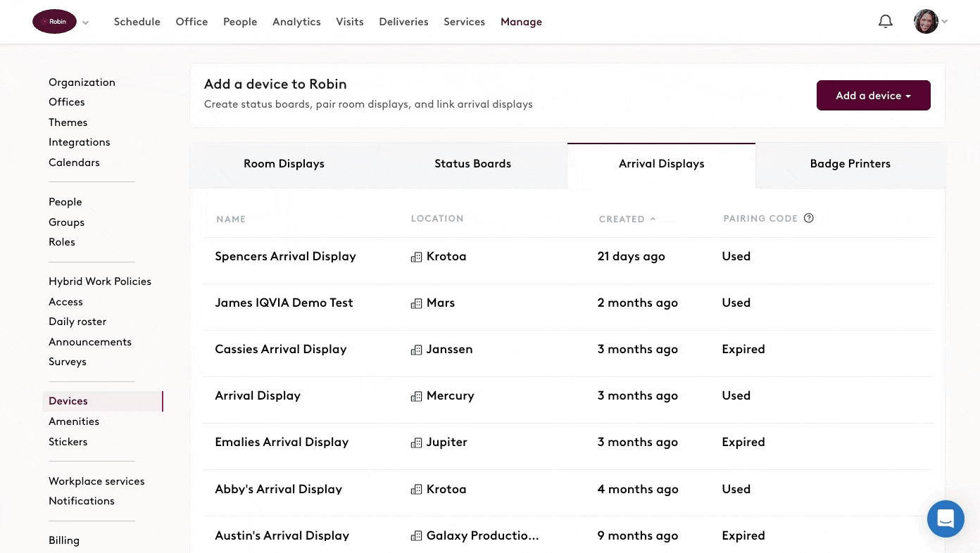980x553 pixels.
Task: Switch to the Status Boards tab
Action: tap(472, 164)
